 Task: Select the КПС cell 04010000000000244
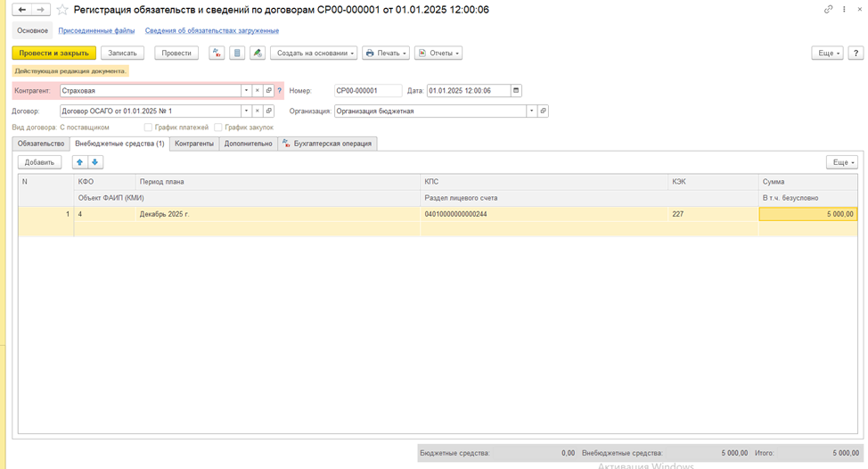545,214
